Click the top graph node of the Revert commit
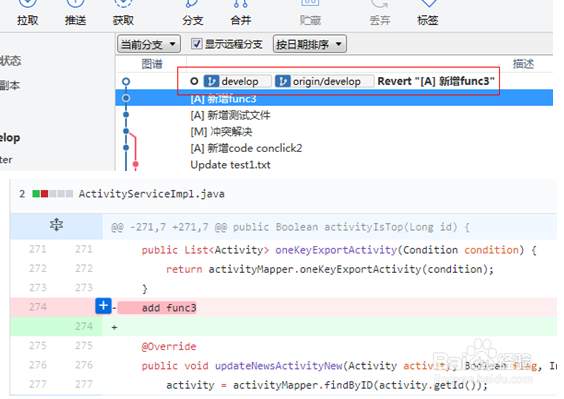 pyautogui.click(x=126, y=82)
